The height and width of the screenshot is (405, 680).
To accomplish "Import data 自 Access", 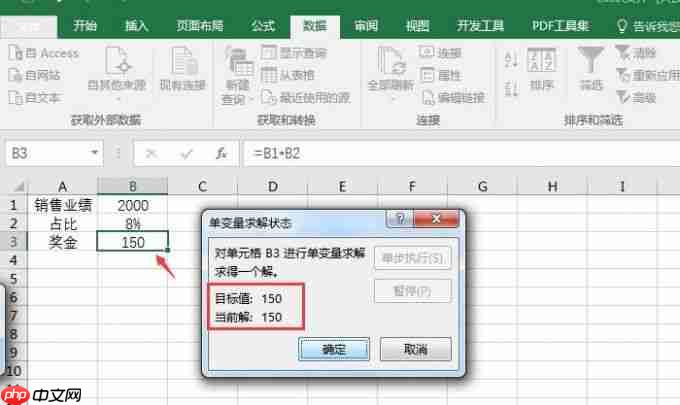I will [44, 53].
